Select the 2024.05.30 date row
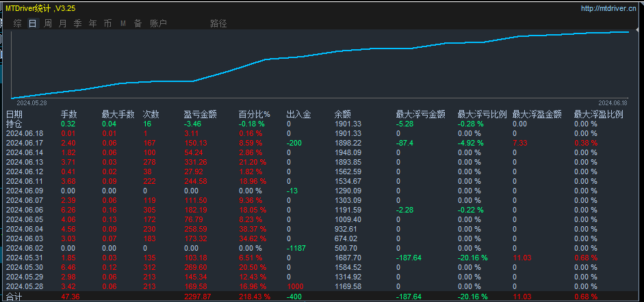The image size is (644, 302). click(25, 267)
